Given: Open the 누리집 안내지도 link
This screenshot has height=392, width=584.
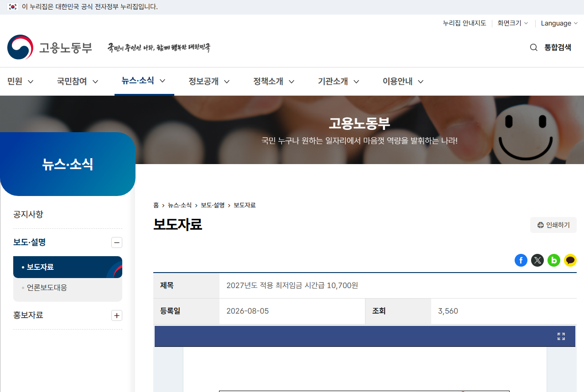Looking at the screenshot, I should pos(464,23).
